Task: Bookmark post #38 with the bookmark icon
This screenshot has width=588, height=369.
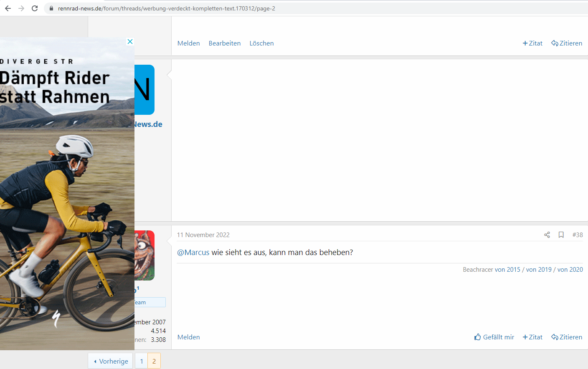Action: pyautogui.click(x=561, y=235)
